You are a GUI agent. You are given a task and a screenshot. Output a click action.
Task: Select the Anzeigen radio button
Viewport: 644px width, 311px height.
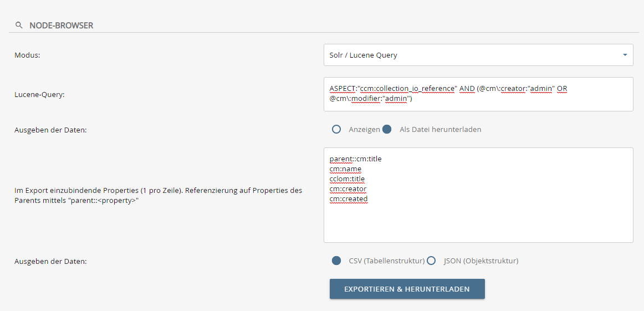point(336,129)
